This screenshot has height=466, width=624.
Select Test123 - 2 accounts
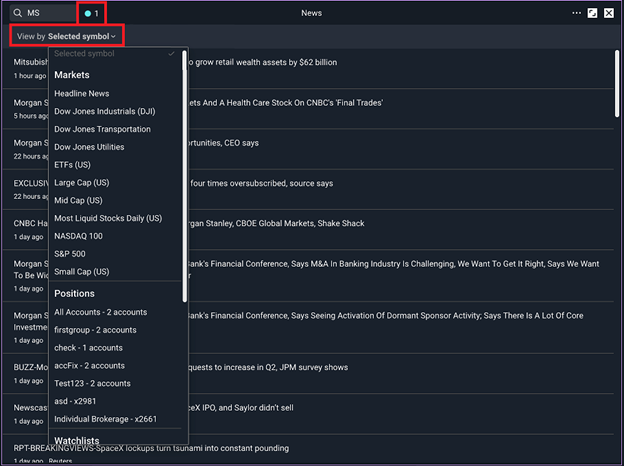92,384
